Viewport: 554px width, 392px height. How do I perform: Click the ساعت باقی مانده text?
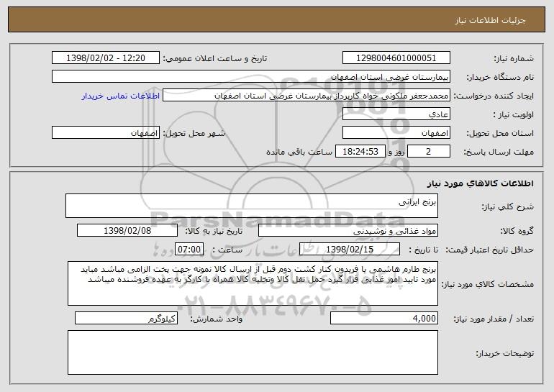(x=299, y=152)
